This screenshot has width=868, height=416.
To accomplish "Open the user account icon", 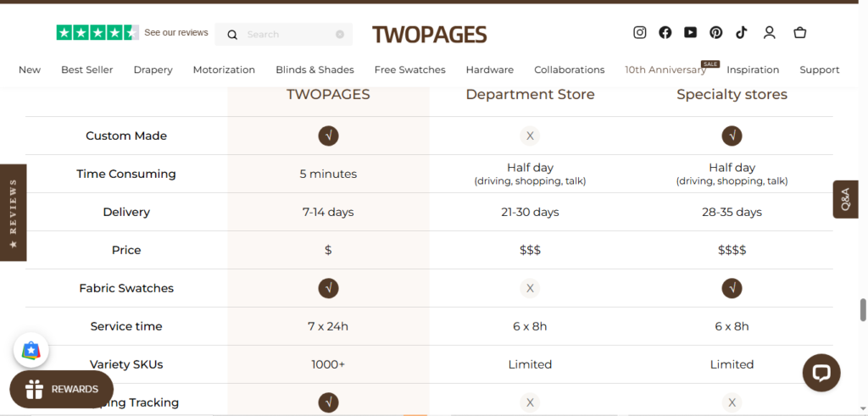I will tap(769, 33).
